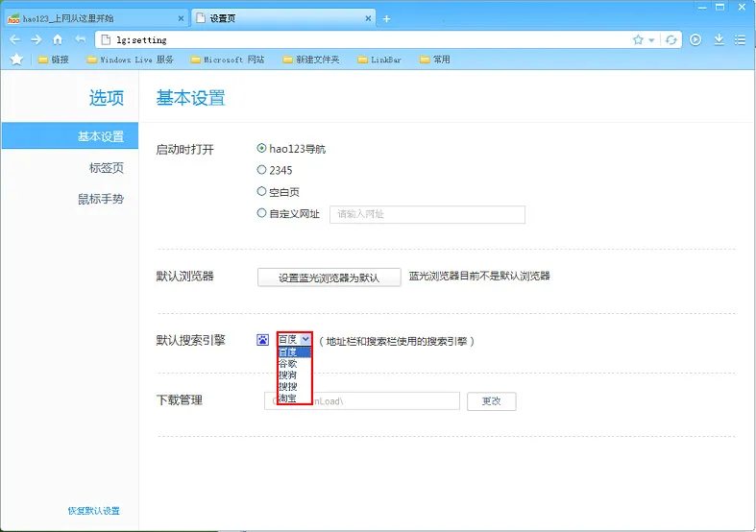The height and width of the screenshot is (532, 756).
Task: Select 搜狗 from the dropdown list
Action: click(x=288, y=375)
